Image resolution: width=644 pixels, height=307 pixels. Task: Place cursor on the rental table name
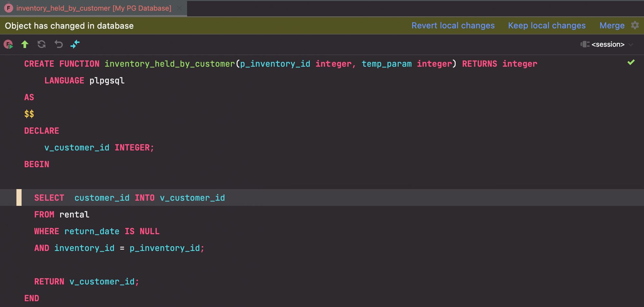click(74, 215)
